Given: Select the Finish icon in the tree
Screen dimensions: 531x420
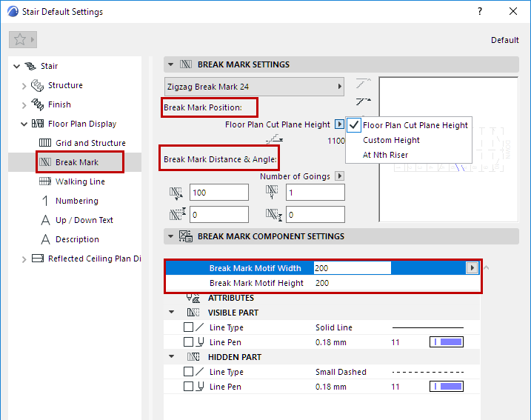Looking at the screenshot, I should (37, 104).
